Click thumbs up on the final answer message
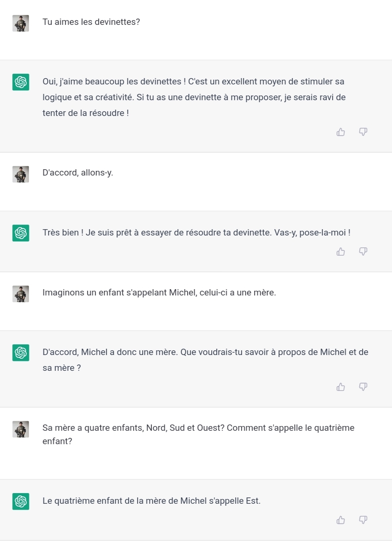This screenshot has width=392, height=542. point(340,520)
